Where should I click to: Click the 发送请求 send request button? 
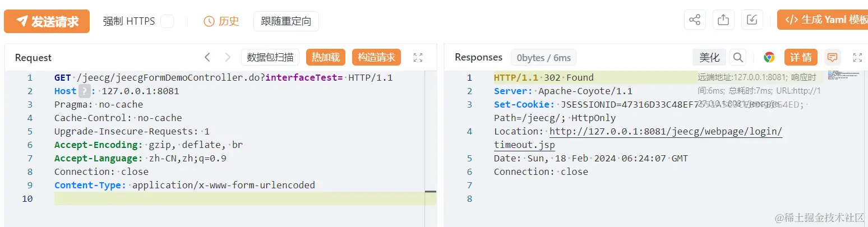click(47, 21)
